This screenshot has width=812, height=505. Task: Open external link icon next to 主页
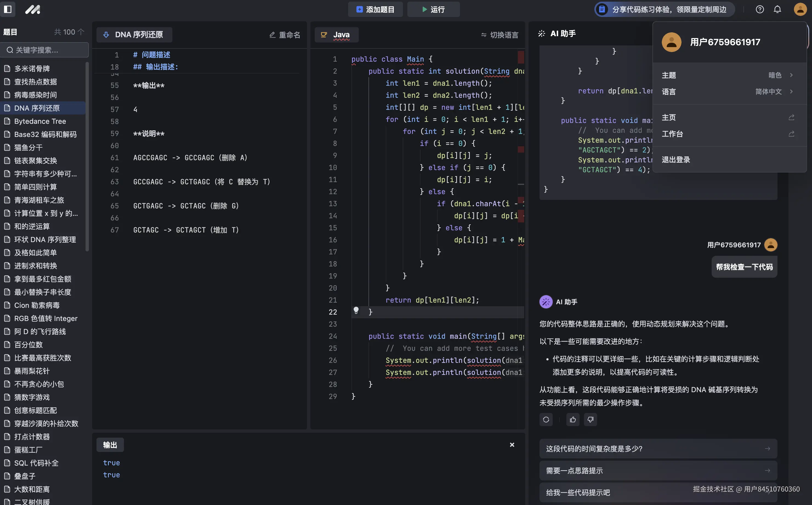pos(791,117)
